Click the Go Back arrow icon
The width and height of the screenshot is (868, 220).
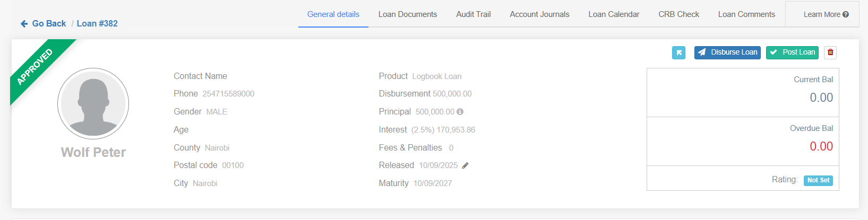pyautogui.click(x=24, y=24)
